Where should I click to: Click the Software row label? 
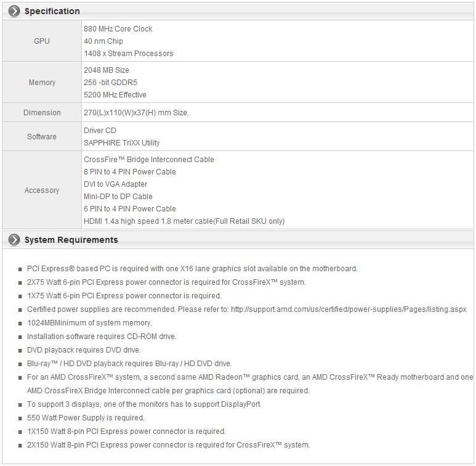[42, 136]
